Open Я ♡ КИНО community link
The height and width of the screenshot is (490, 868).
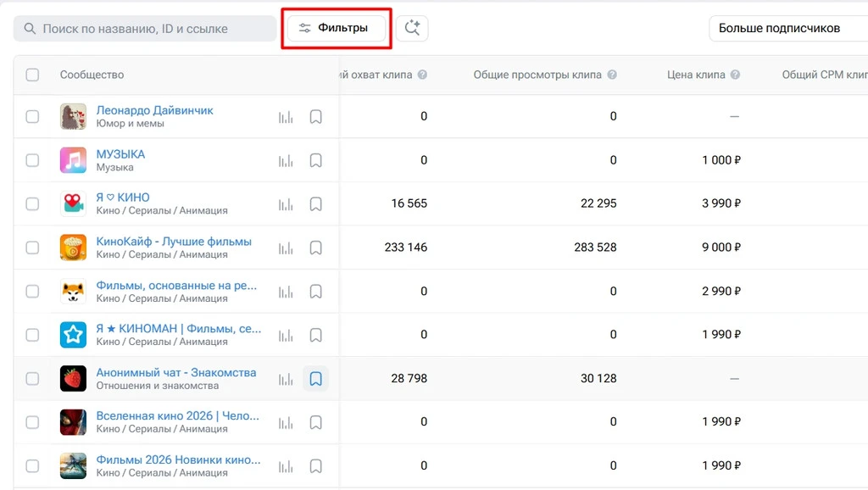[x=123, y=198]
